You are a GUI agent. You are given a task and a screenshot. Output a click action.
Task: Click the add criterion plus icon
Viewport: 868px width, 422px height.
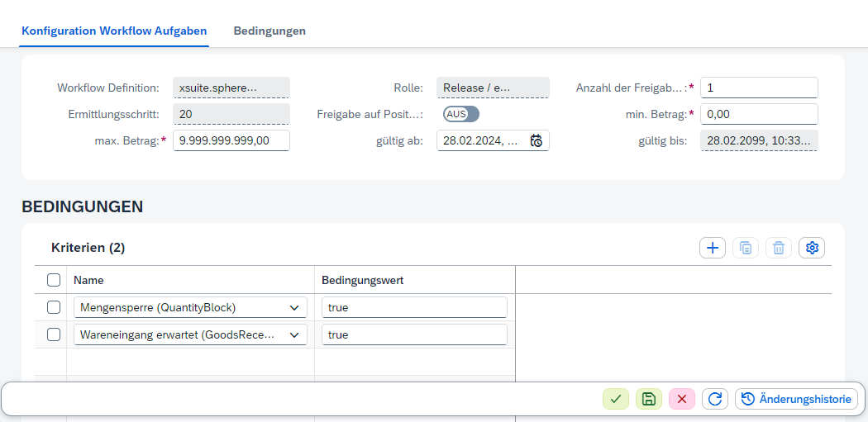(713, 248)
